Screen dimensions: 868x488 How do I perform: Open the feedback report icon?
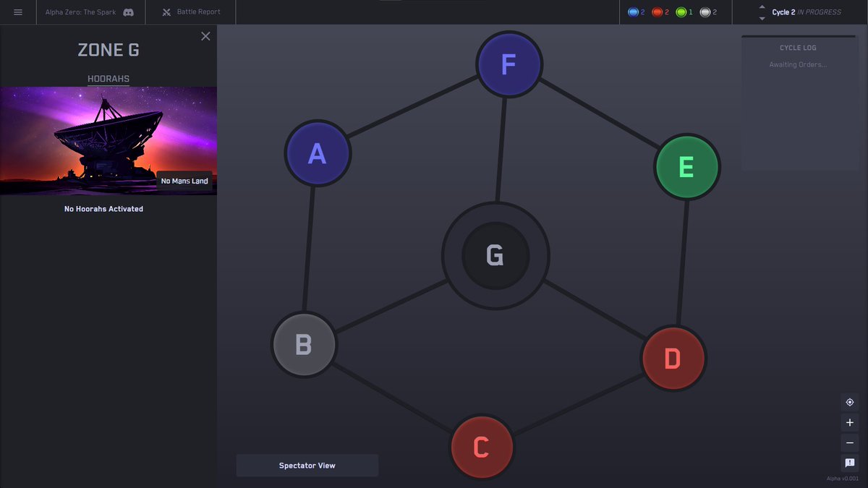850,463
